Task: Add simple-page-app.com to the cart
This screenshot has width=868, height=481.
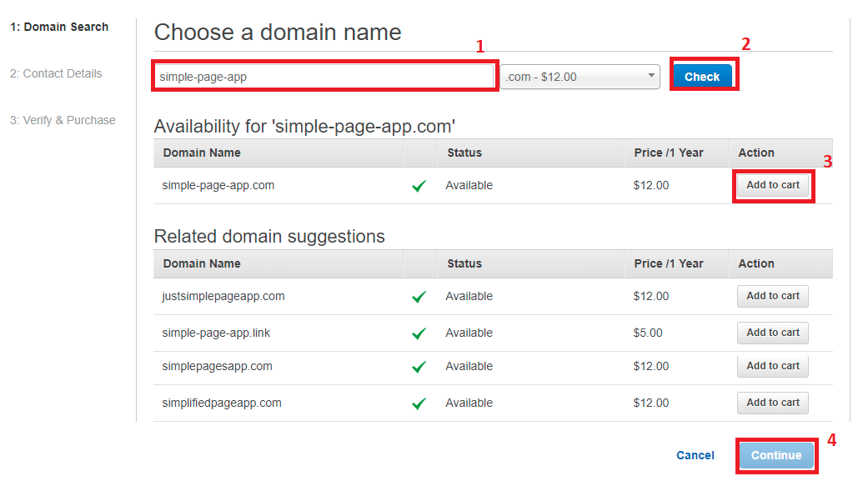Action: pyautogui.click(x=772, y=185)
